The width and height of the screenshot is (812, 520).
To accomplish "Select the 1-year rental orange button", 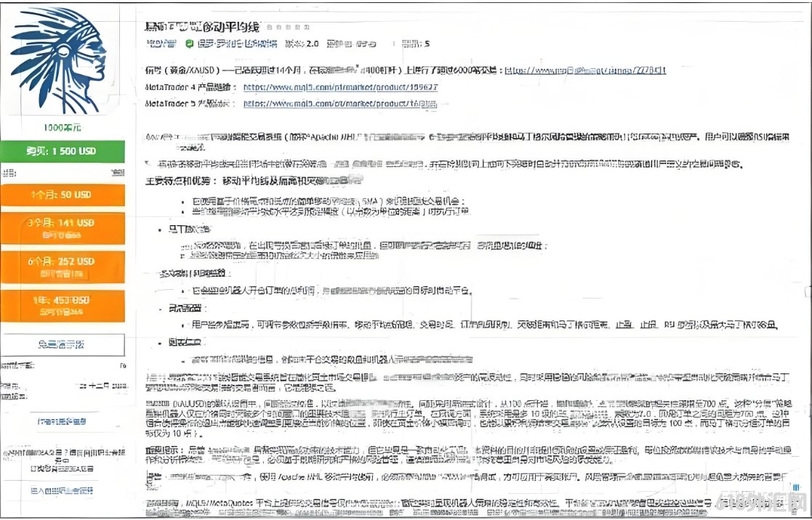I will click(x=62, y=305).
